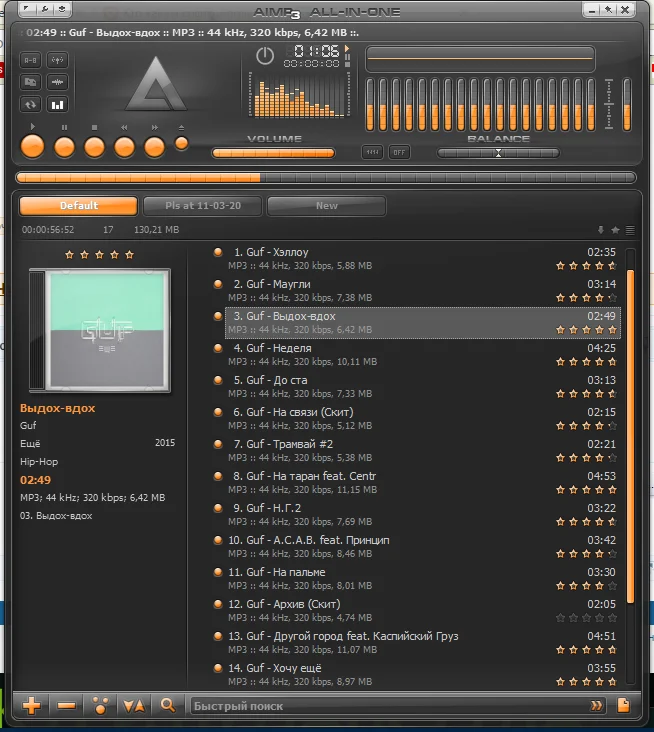Toggle the equalizer OFF button
The image size is (654, 732).
tap(399, 152)
